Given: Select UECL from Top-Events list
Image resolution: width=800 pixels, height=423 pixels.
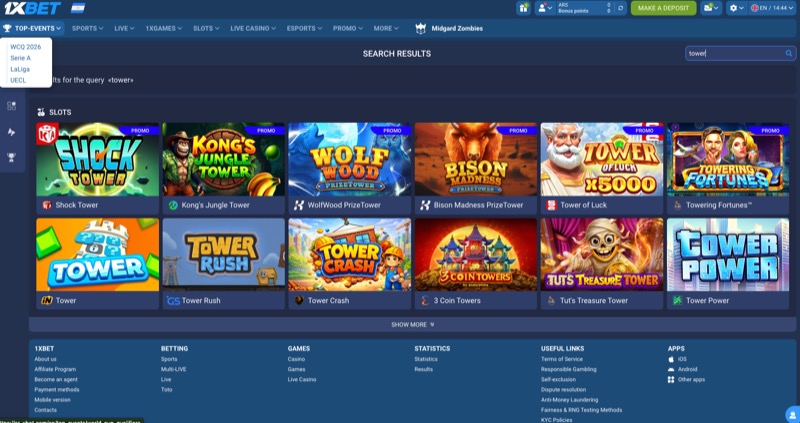Looking at the screenshot, I should [18, 81].
